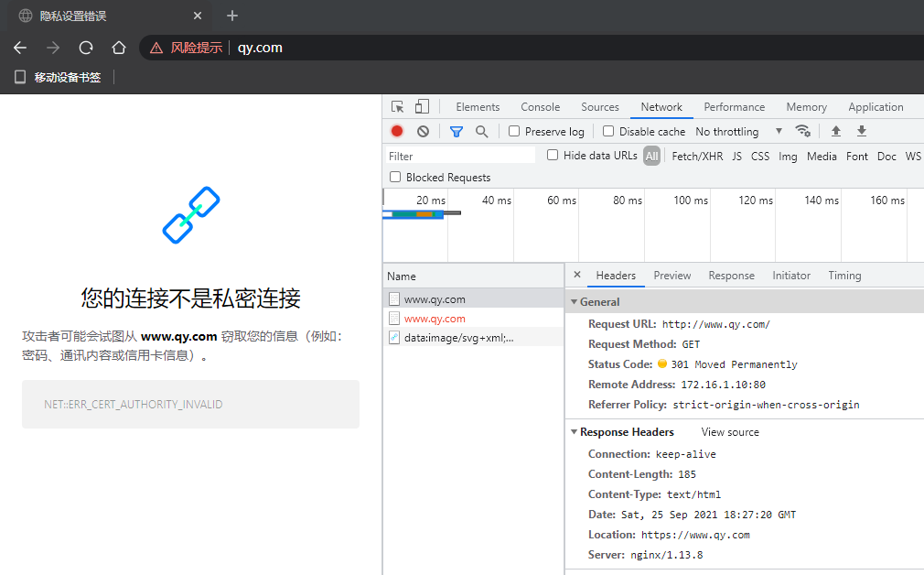Click into the network Filter field
The height and width of the screenshot is (575, 924).
click(x=459, y=156)
